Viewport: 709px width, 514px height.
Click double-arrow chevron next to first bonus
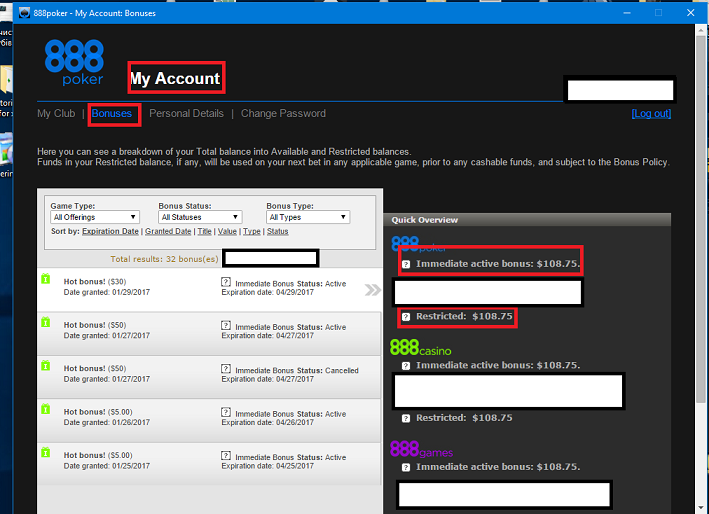pyautogui.click(x=373, y=290)
